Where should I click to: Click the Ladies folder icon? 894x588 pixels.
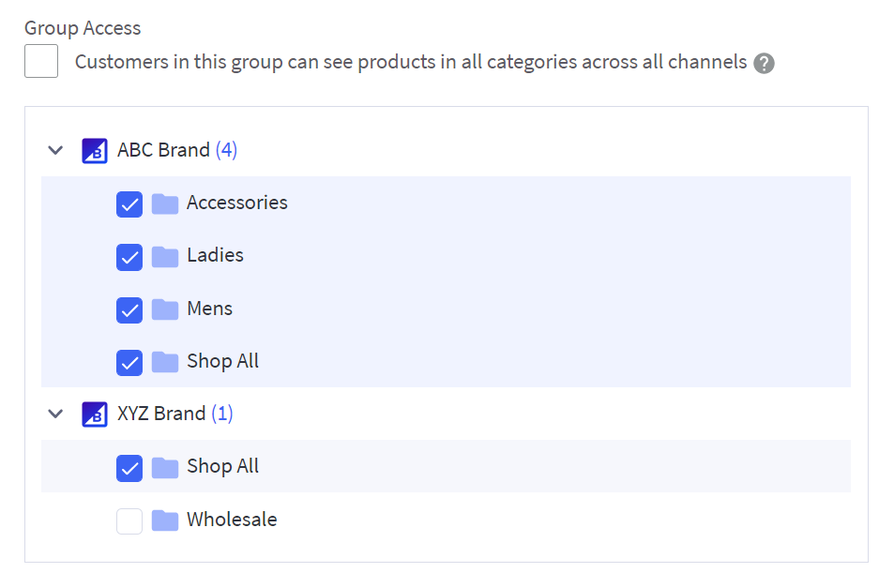tap(165, 256)
